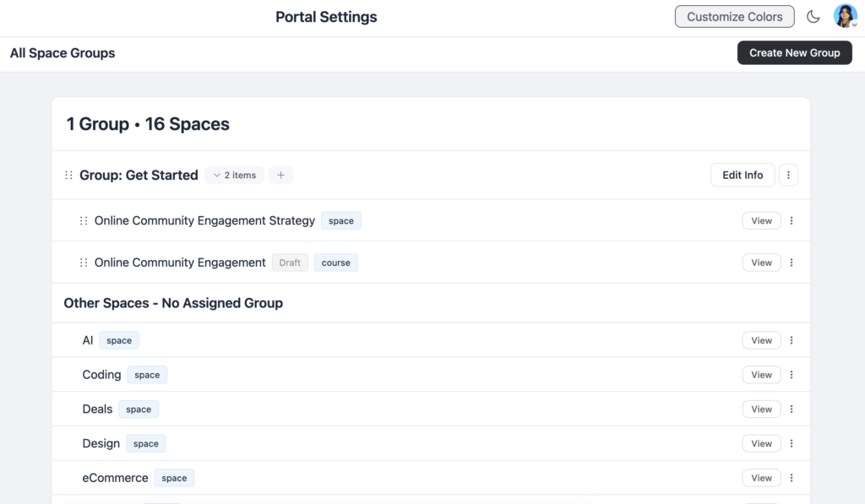865x504 pixels.
Task: Open the kebab menu for the Online Community Engagement course
Action: 792,263
